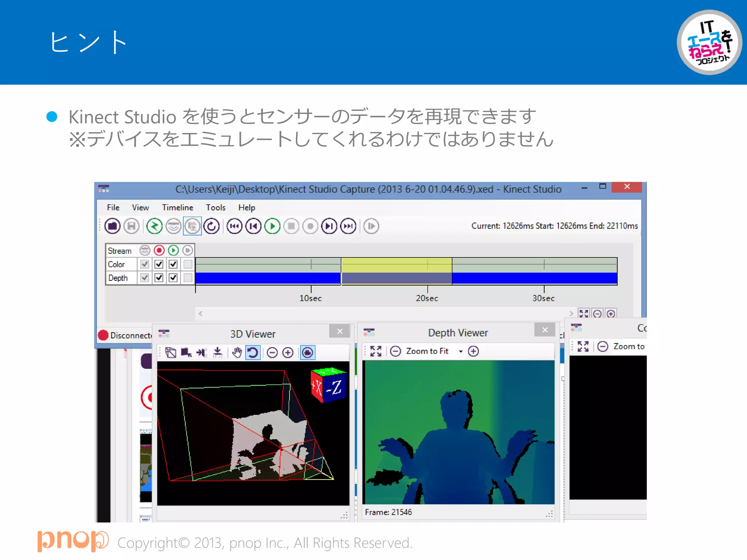Click the red Disconnected status indicator

coord(103,335)
